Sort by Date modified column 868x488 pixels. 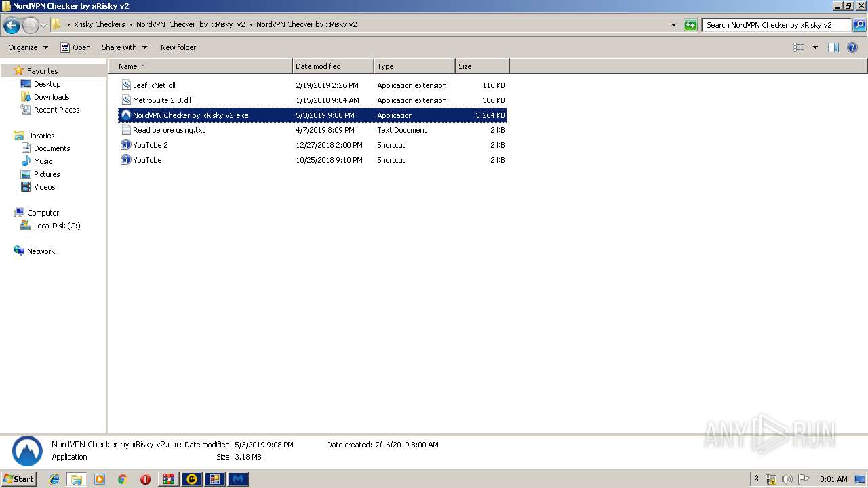333,66
